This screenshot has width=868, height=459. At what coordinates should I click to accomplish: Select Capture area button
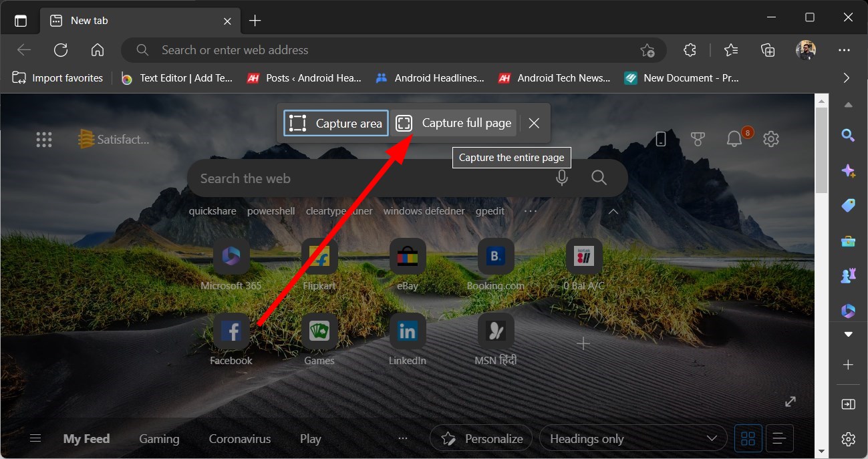(x=336, y=123)
